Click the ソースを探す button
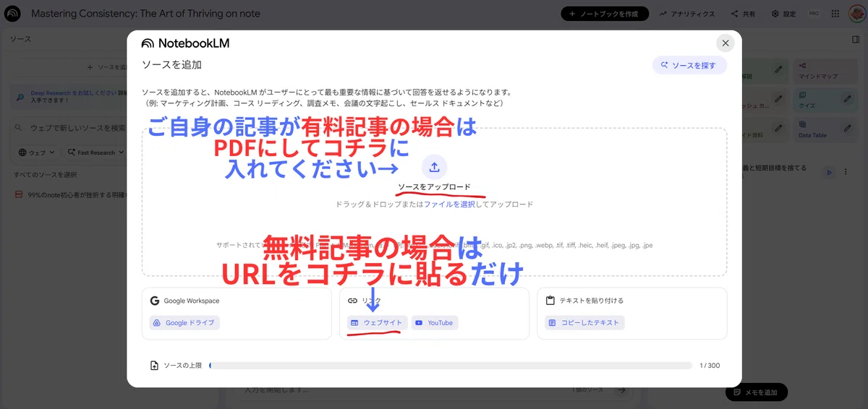Viewport: 868px width, 409px height. click(x=689, y=65)
